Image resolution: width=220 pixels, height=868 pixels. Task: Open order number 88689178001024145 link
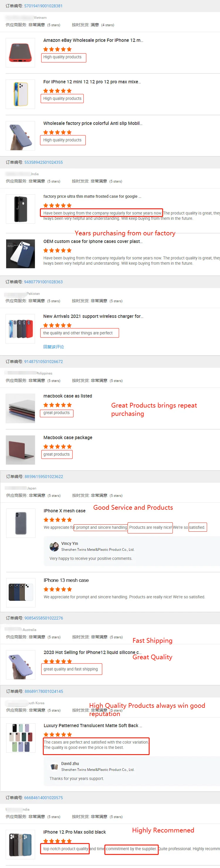coord(44,691)
